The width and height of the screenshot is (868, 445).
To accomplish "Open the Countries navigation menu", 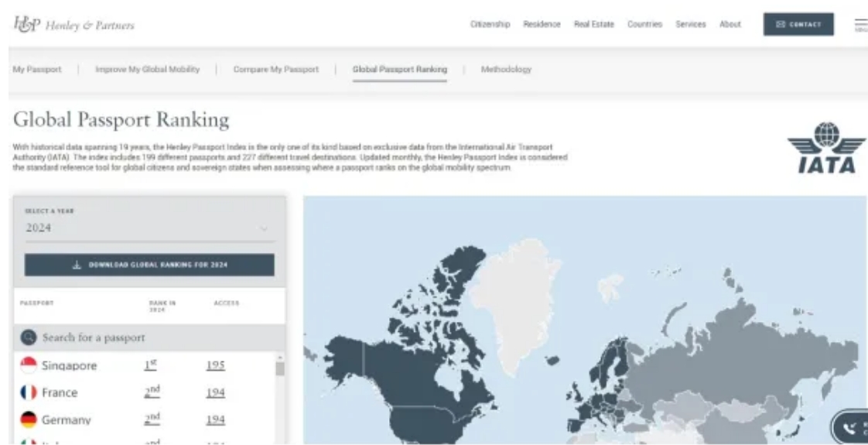I will [x=644, y=25].
